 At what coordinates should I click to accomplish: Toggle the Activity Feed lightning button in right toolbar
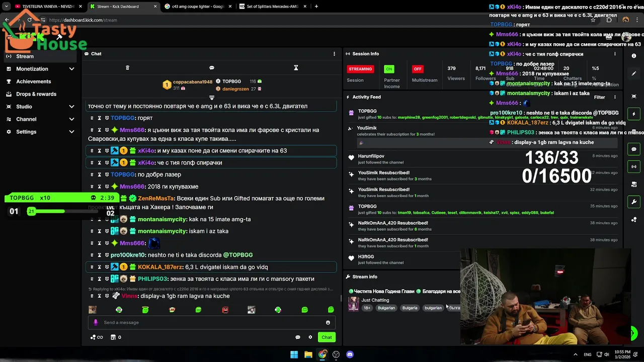click(634, 114)
